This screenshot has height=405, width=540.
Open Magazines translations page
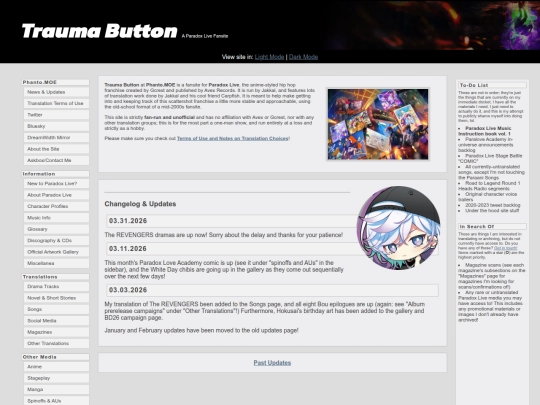coord(56,332)
